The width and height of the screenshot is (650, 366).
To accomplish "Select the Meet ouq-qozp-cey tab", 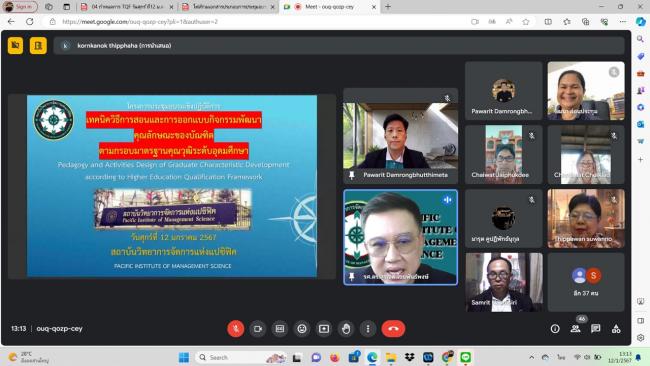I will pyautogui.click(x=330, y=7).
